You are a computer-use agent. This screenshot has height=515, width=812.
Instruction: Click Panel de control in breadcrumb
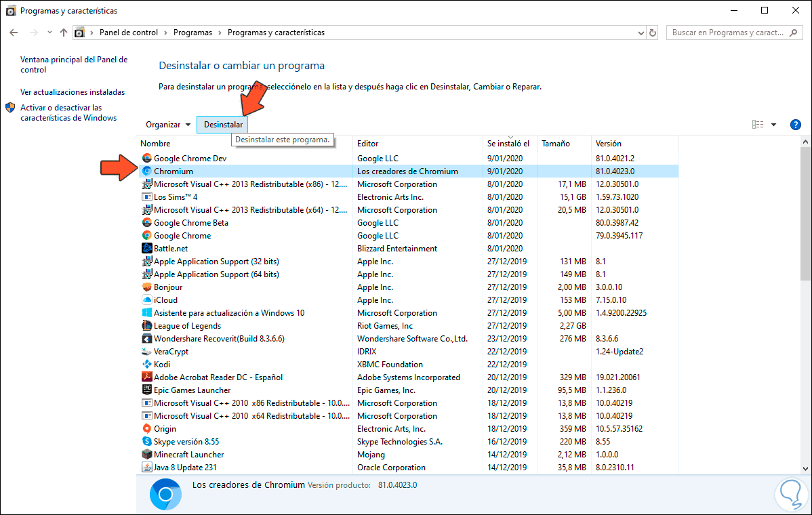click(128, 33)
